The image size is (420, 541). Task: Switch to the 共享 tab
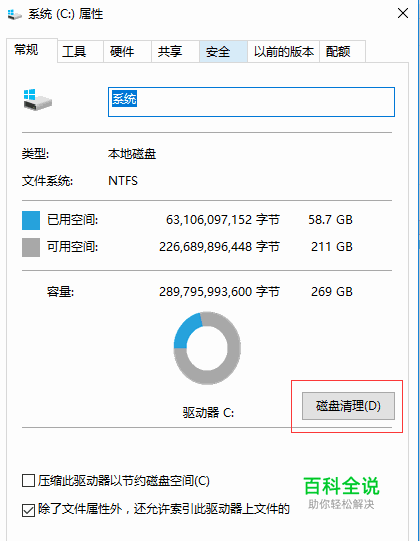pyautogui.click(x=175, y=52)
